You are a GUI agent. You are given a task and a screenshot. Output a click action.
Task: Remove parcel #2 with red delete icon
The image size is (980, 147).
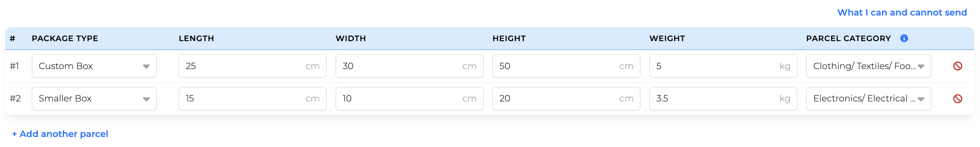coord(958,99)
